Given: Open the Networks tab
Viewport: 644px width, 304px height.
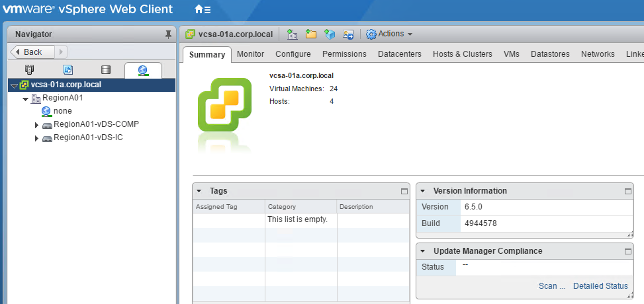Looking at the screenshot, I should [x=598, y=54].
